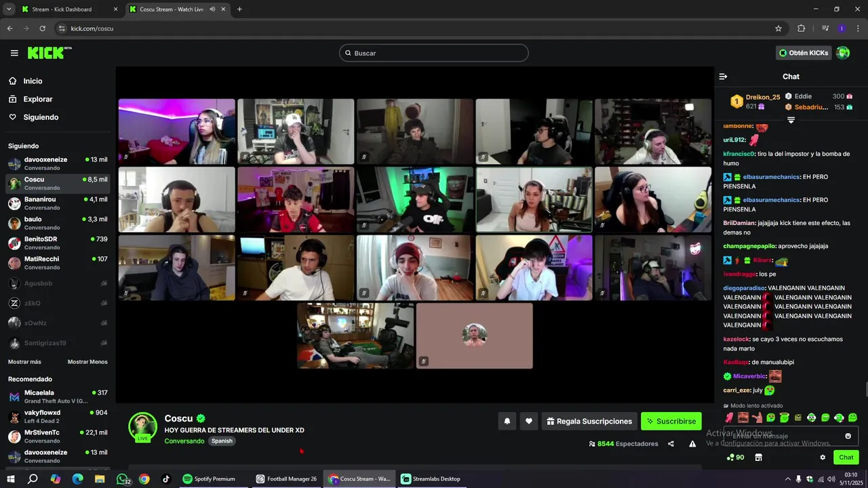Click username kazelock in chat
The image size is (868, 488).
pyautogui.click(x=736, y=339)
